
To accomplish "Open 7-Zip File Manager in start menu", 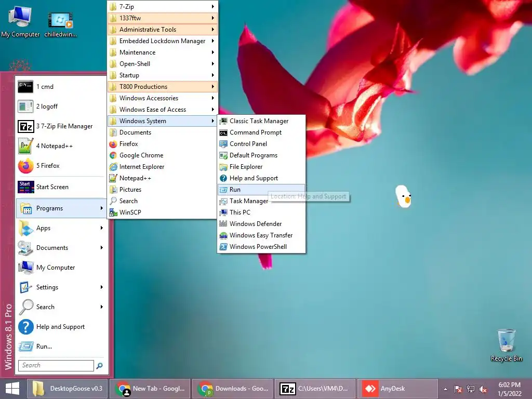I will point(61,126).
